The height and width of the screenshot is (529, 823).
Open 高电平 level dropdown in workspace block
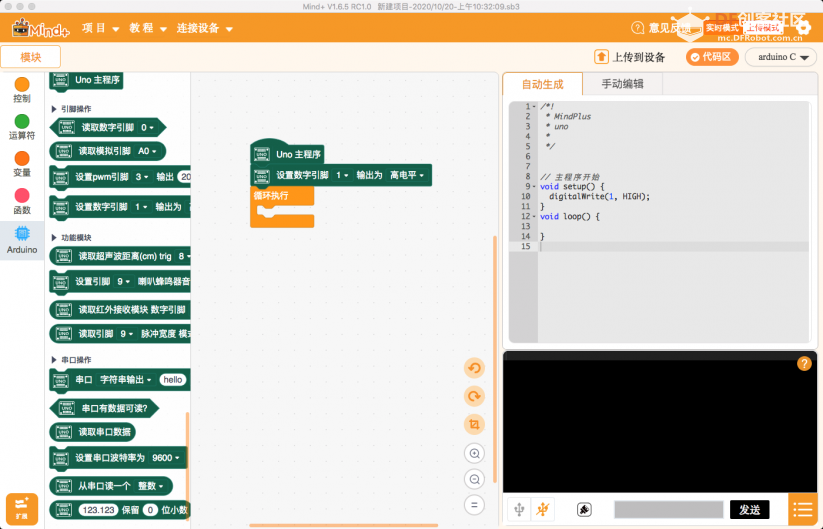[x=407, y=175]
